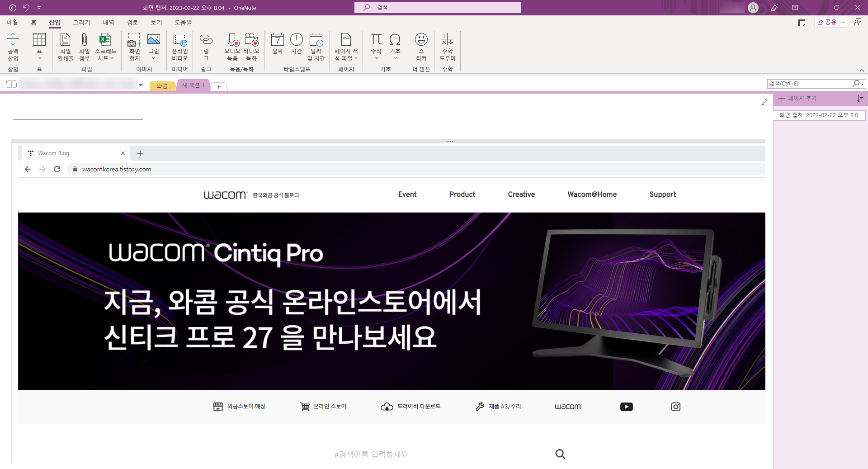Click the note container handle dots

450,142
